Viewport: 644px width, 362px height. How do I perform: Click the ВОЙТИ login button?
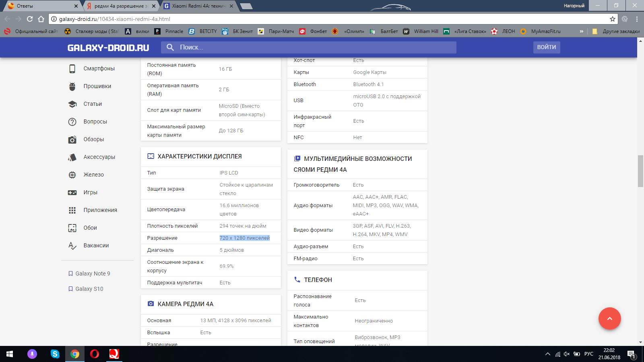546,47
